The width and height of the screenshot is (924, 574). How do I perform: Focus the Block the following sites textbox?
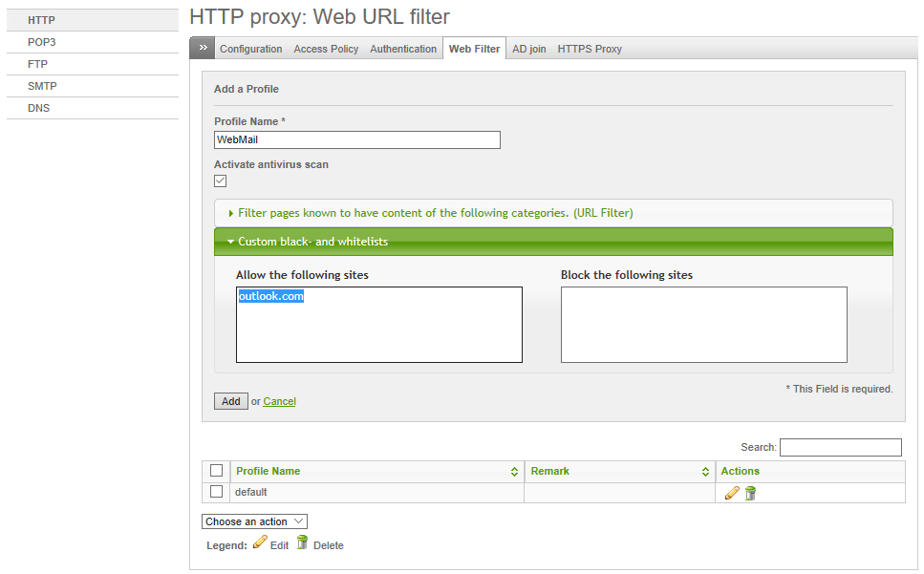(703, 325)
